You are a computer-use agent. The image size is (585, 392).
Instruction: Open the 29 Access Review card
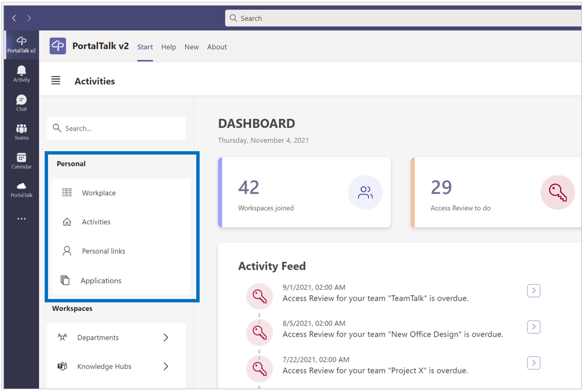(x=496, y=192)
